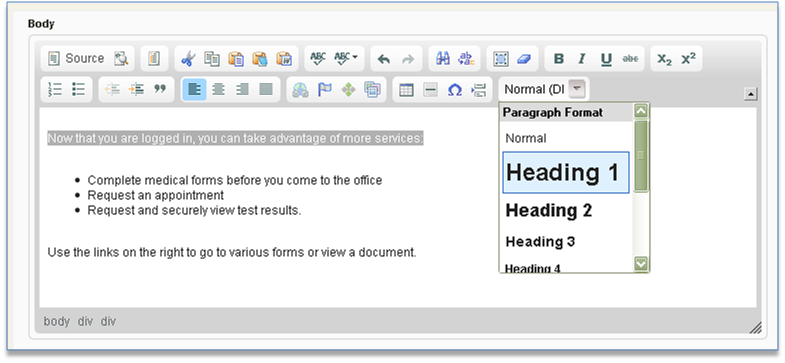Click the Copy icon
This screenshot has height=363, width=785.
pyautogui.click(x=212, y=59)
